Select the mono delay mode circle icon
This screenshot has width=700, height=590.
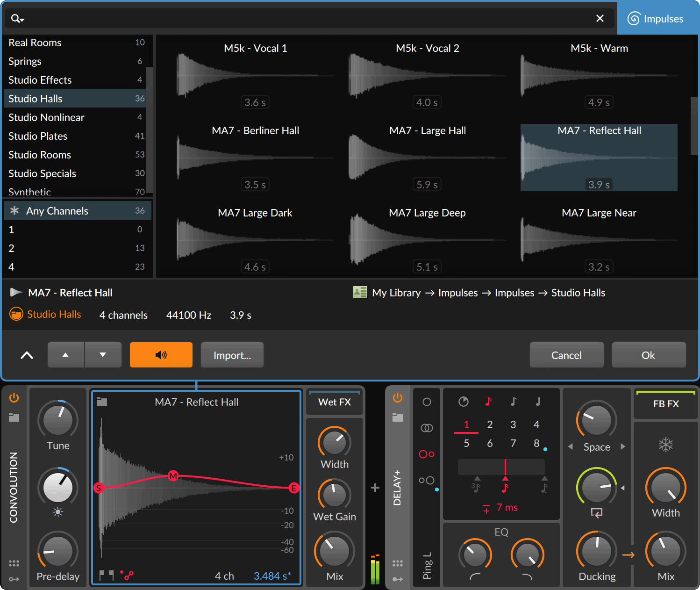pyautogui.click(x=427, y=402)
